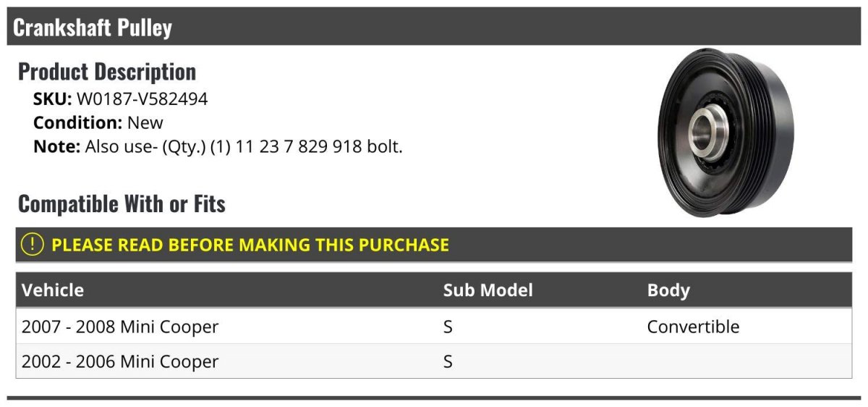This screenshot has width=868, height=407.
Task: Click the Sub Model column header
Action: [488, 290]
